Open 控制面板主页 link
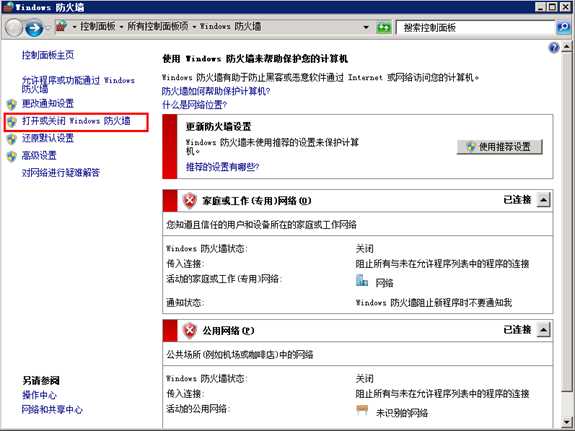The width and height of the screenshot is (575, 431). pos(48,55)
